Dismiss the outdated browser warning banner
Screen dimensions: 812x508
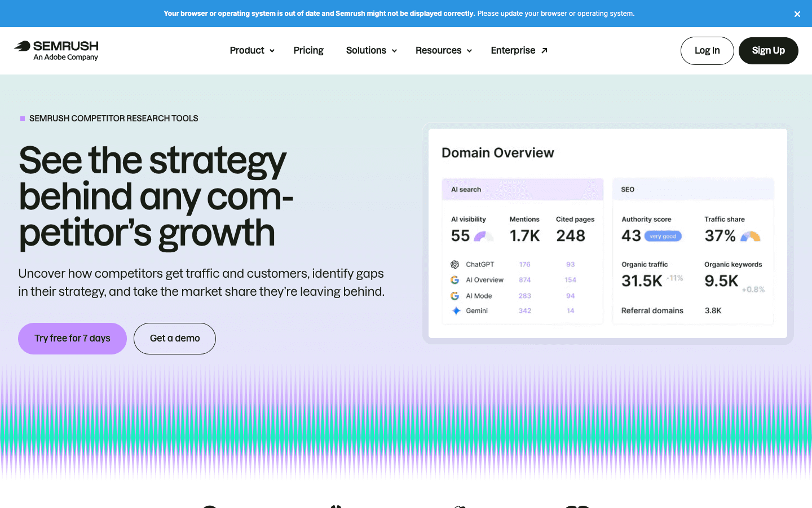click(x=797, y=14)
